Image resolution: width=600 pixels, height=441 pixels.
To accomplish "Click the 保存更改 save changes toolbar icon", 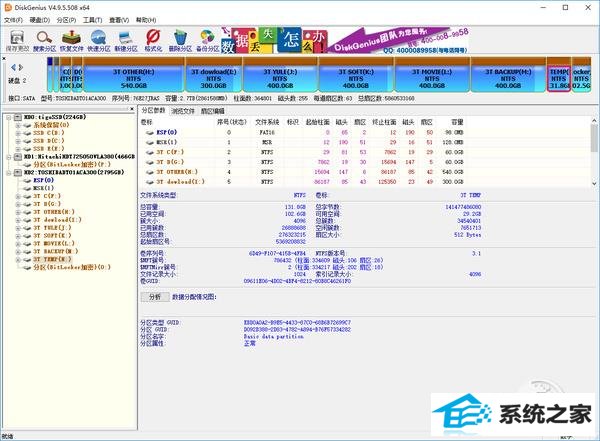I will (x=17, y=41).
